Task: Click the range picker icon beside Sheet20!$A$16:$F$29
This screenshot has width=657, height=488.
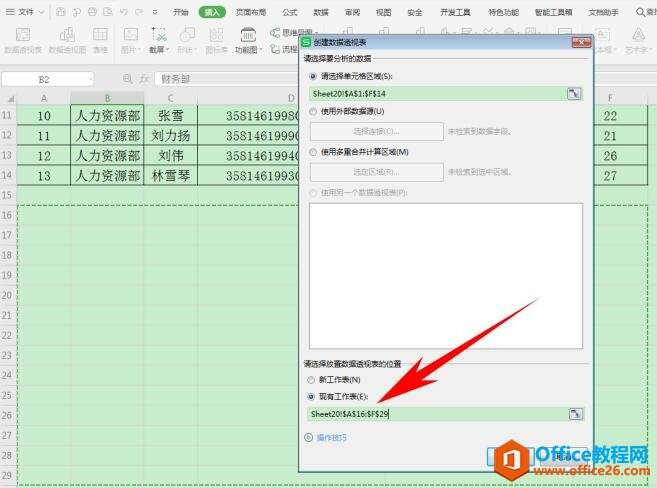Action: (574, 413)
